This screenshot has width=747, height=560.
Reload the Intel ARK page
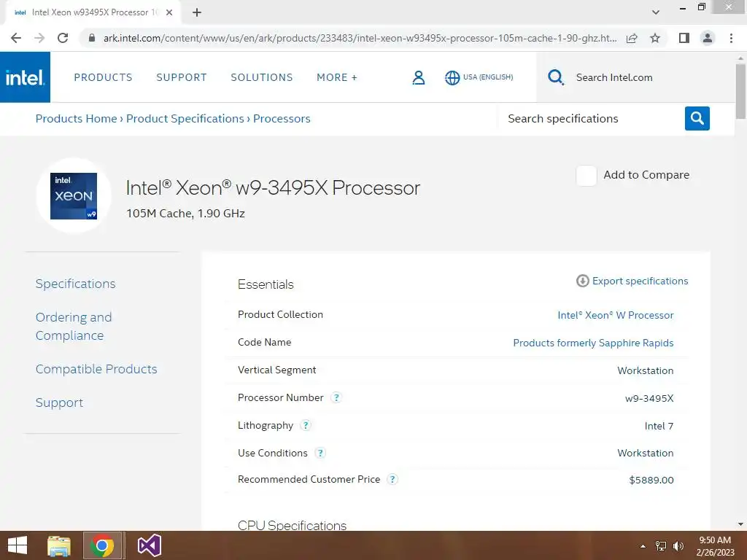63,38
